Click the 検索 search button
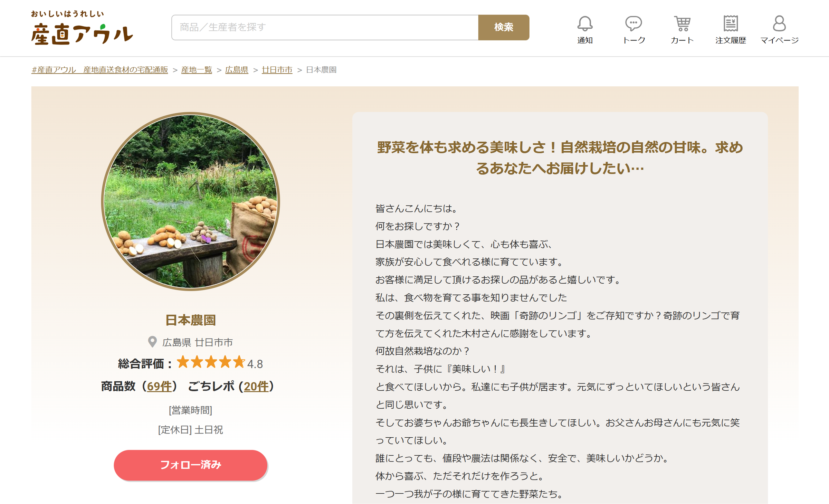The height and width of the screenshot is (504, 829). pyautogui.click(x=504, y=27)
